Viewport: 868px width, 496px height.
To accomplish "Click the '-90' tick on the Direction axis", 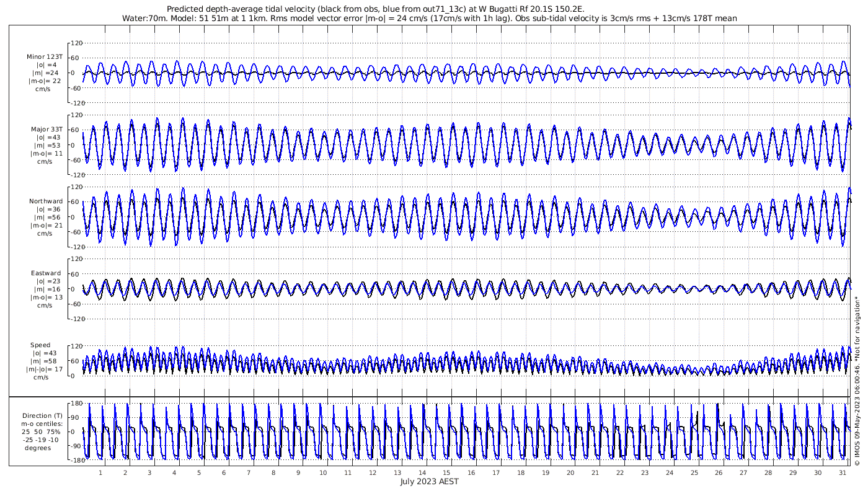I will pos(77,446).
